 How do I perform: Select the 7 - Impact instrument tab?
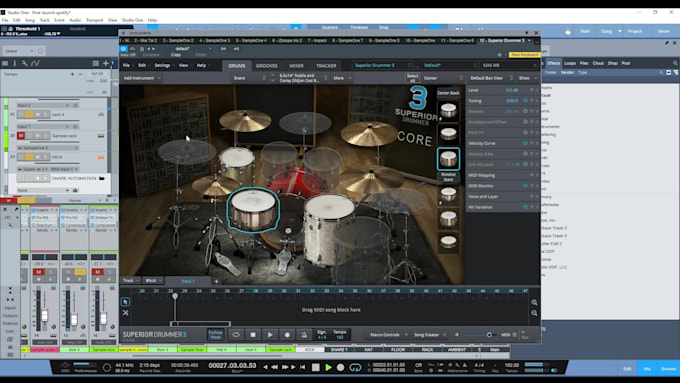(x=317, y=41)
